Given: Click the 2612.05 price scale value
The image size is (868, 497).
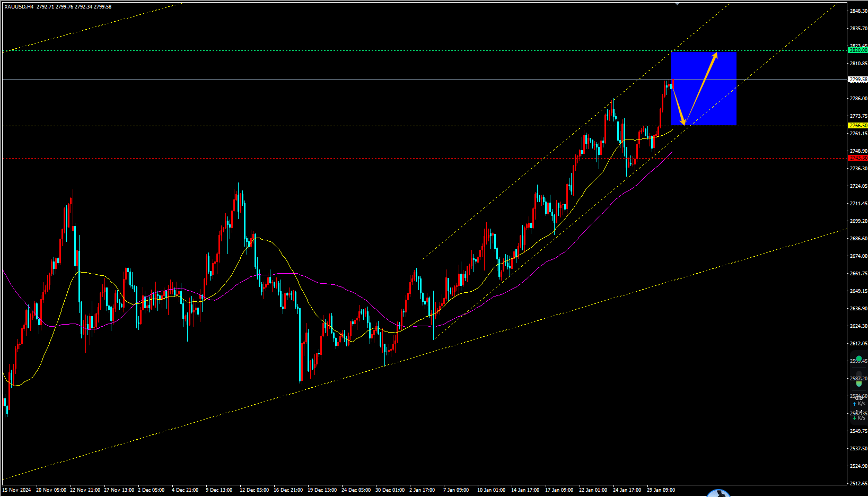Looking at the screenshot, I should point(858,343).
